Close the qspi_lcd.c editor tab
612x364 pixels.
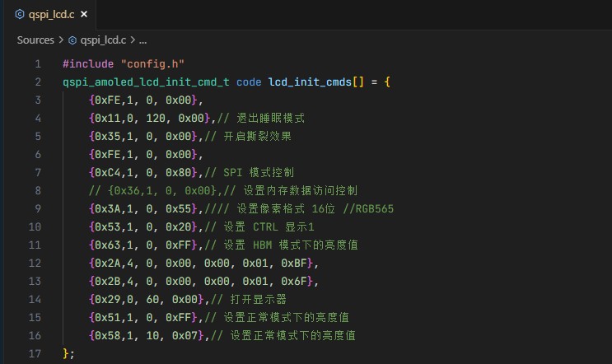[83, 15]
